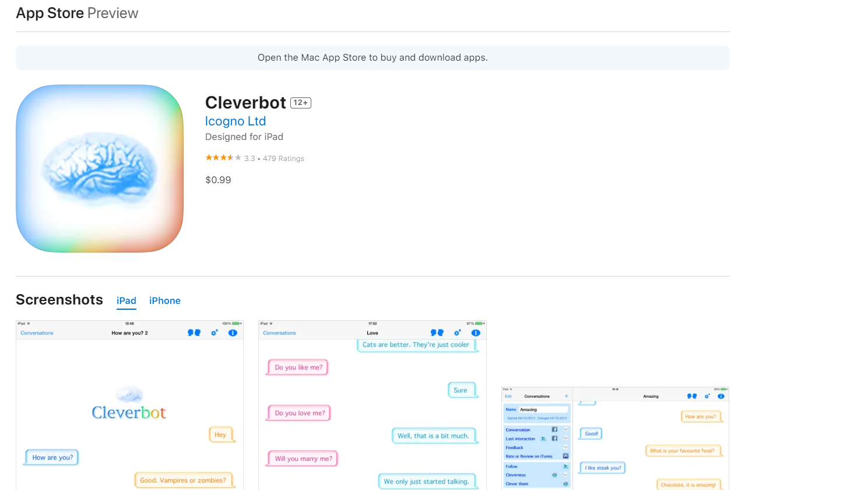The height and width of the screenshot is (490, 868).
Task: Click the "What is your favourite food?" bubble
Action: 683,450
